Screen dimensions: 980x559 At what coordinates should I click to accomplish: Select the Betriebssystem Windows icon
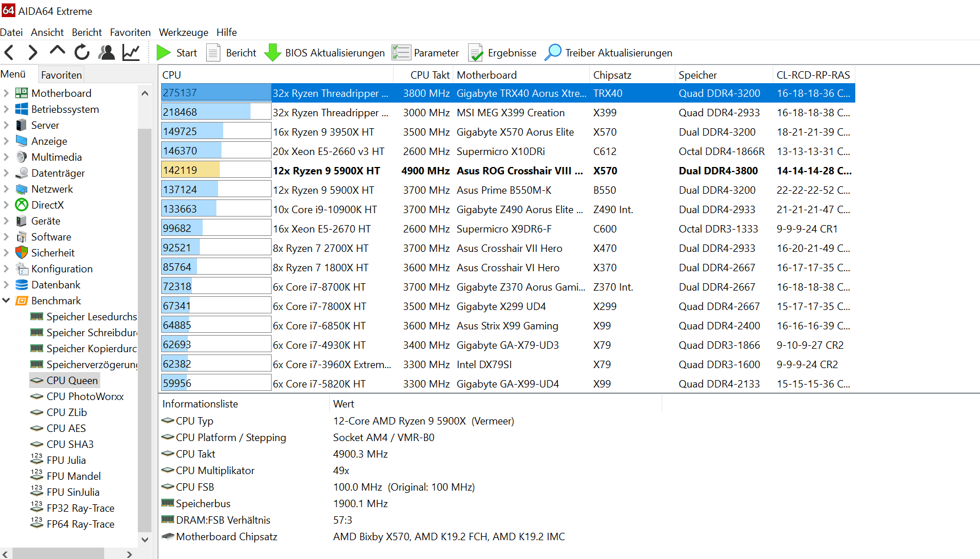[x=22, y=109]
